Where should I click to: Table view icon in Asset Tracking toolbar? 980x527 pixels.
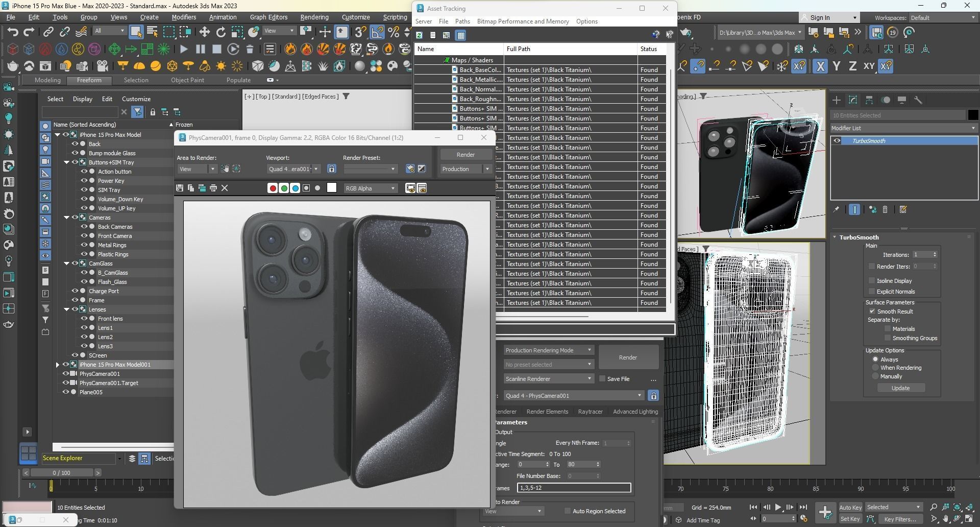(460, 35)
